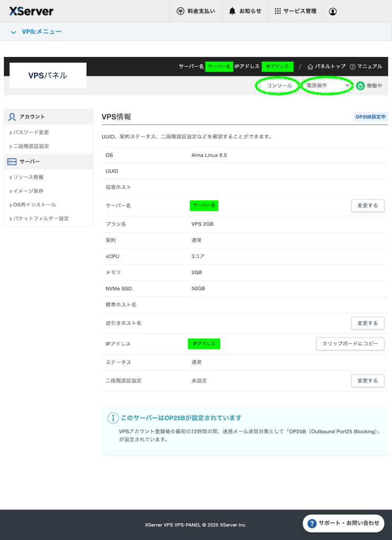Viewport: 392px width, 540px height.
Task: Open お知らせ notifications bell
Action: [x=245, y=11]
